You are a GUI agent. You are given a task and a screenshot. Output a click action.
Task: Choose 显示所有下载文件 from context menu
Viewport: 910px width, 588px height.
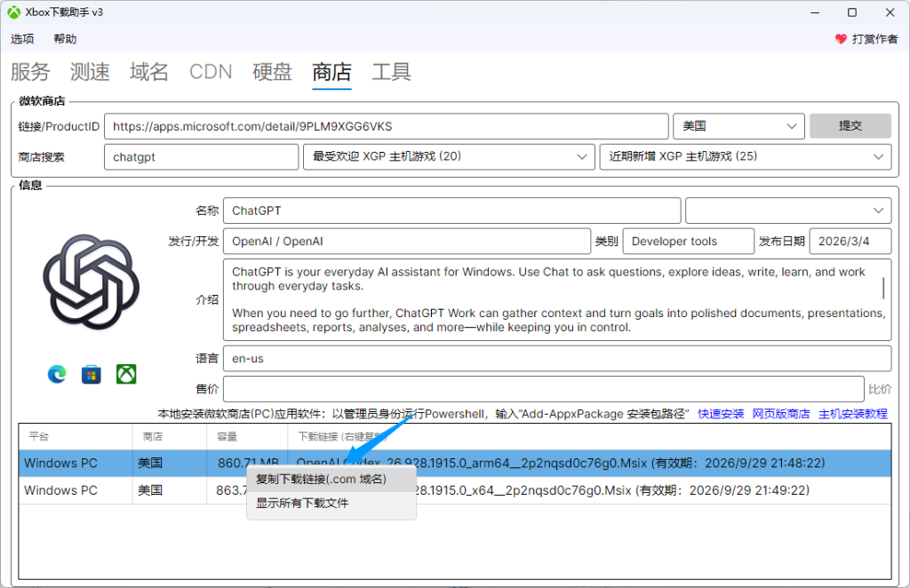(x=331, y=504)
